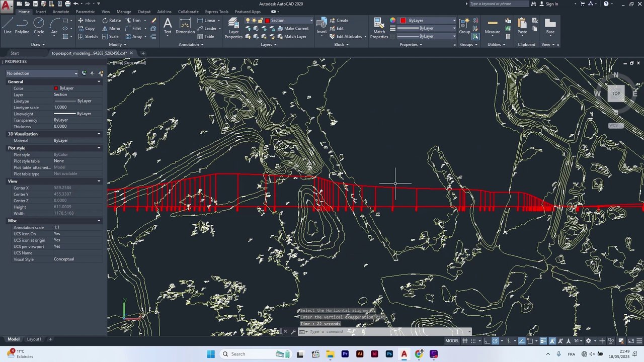Activate the Stretch command
644x362 pixels.
pyautogui.click(x=88, y=37)
